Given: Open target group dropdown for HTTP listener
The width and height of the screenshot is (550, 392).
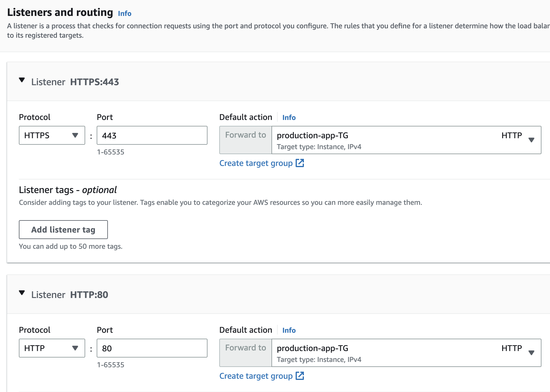Looking at the screenshot, I should point(531,353).
